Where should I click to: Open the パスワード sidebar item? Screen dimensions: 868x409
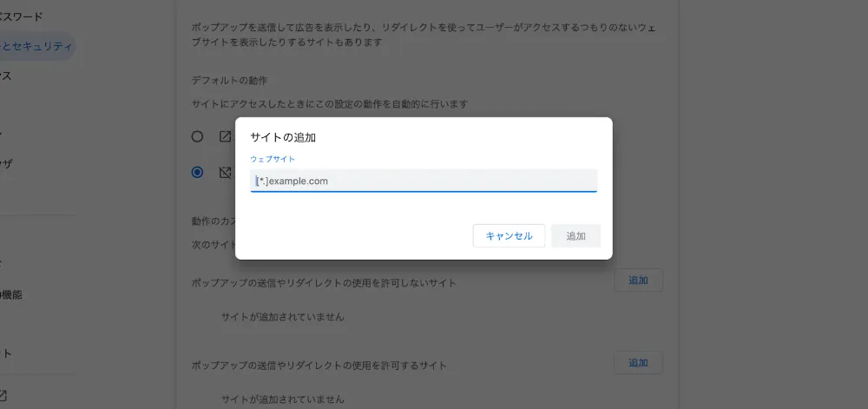pos(21,16)
